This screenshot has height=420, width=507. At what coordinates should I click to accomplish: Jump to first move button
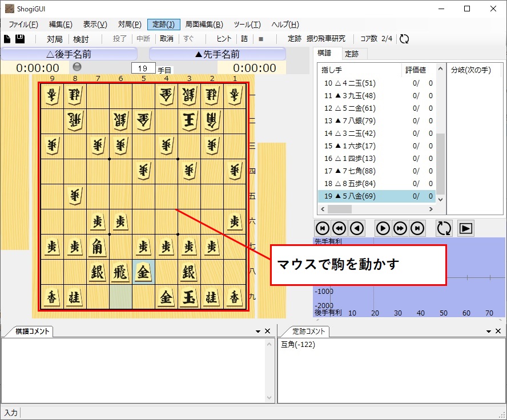tap(323, 228)
